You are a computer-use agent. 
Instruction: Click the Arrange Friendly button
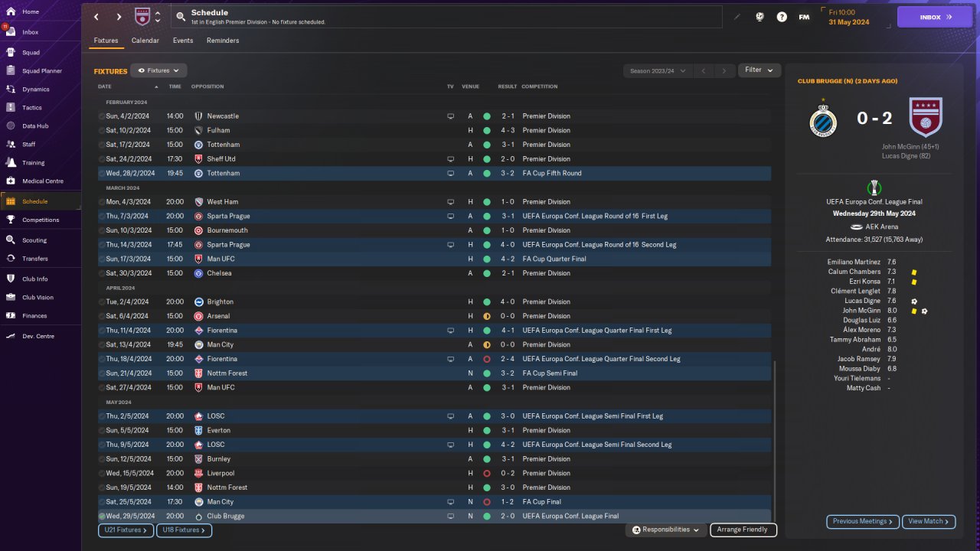pyautogui.click(x=743, y=530)
